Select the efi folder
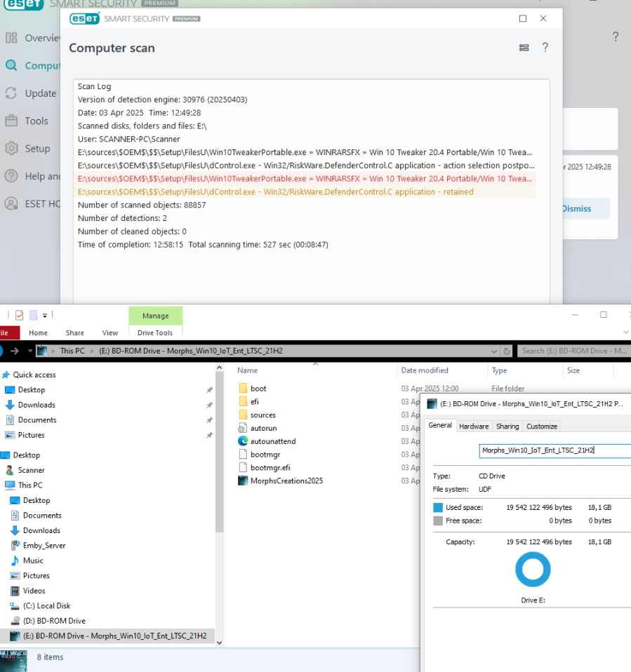The image size is (631, 672). (x=255, y=401)
